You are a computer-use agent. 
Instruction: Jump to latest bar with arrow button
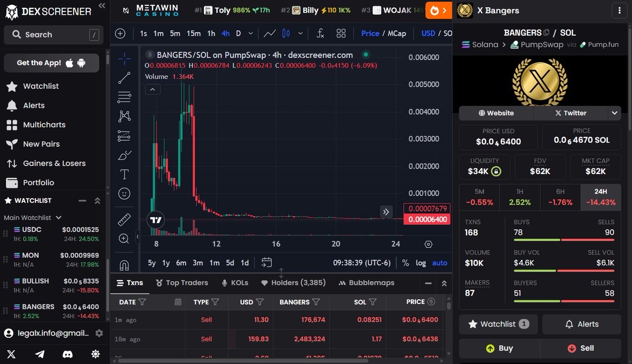386,212
